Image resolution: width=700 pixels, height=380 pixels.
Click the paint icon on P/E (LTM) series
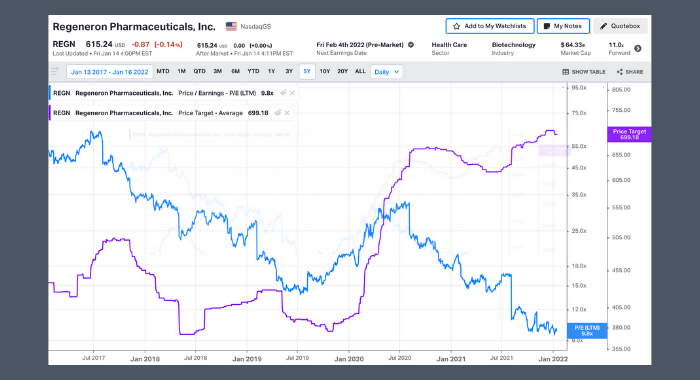pos(283,93)
